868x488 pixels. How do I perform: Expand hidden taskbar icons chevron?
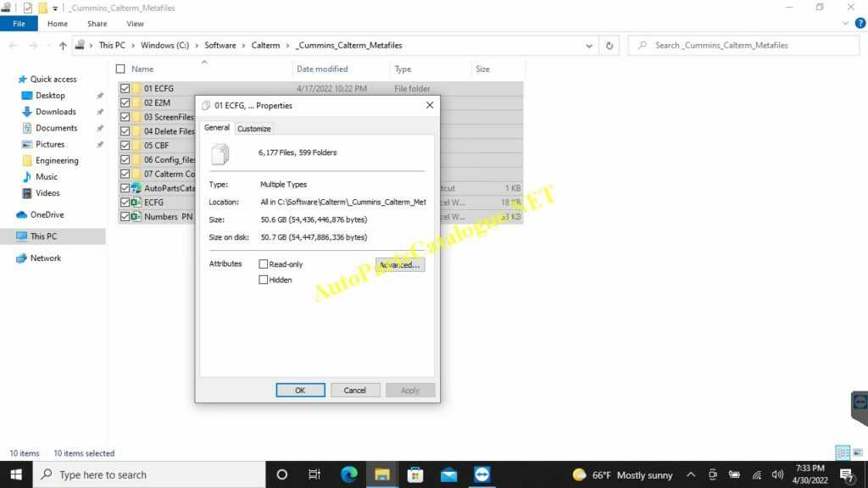click(x=691, y=474)
